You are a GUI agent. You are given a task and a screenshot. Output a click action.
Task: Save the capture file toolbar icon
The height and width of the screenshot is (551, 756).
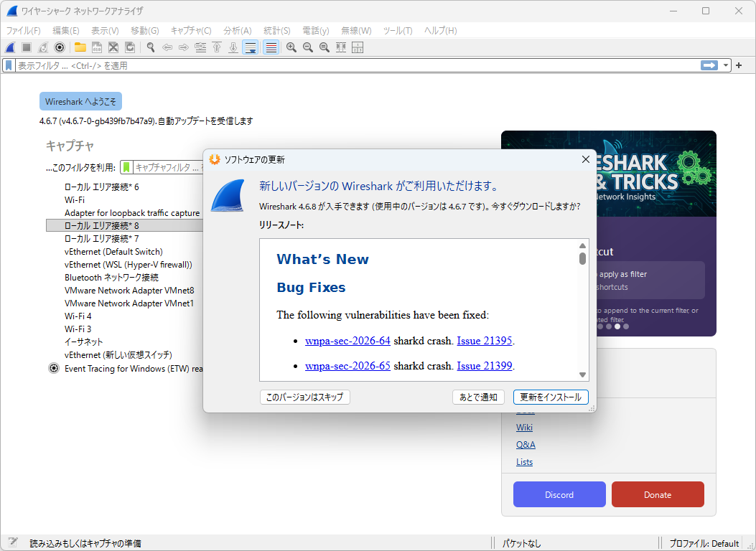tap(96, 47)
